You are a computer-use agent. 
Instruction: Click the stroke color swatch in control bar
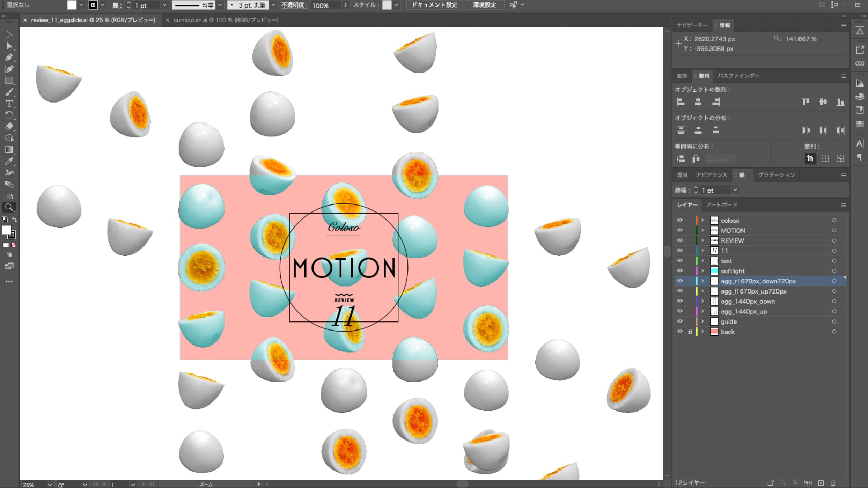[x=93, y=5]
